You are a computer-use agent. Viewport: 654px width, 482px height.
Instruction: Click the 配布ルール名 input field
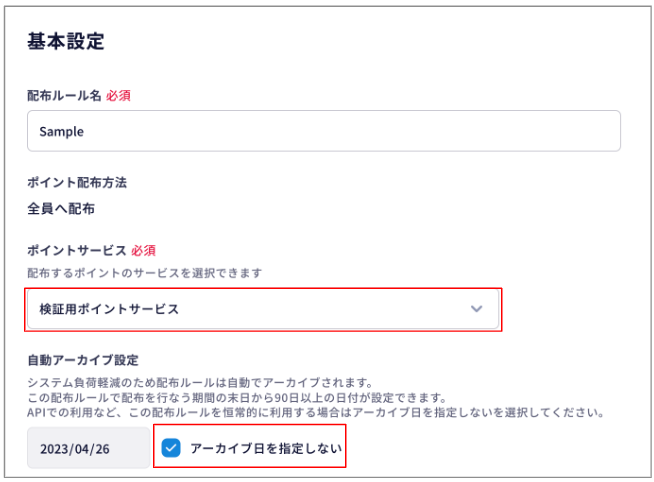tap(323, 131)
